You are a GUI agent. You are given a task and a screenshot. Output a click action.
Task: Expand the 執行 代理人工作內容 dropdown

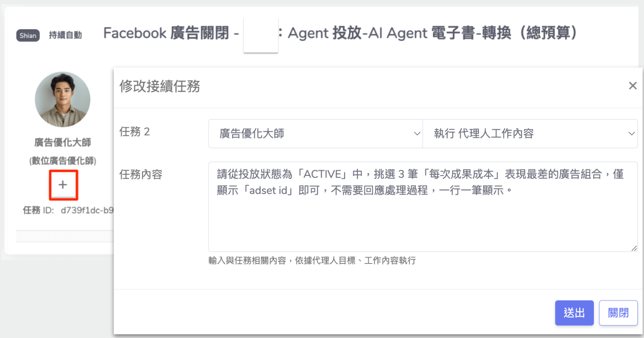pyautogui.click(x=530, y=134)
